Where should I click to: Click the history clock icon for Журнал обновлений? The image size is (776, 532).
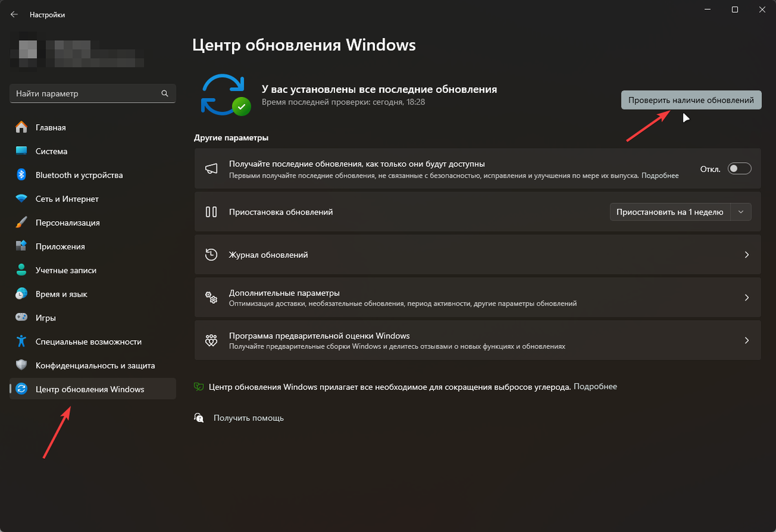click(211, 255)
